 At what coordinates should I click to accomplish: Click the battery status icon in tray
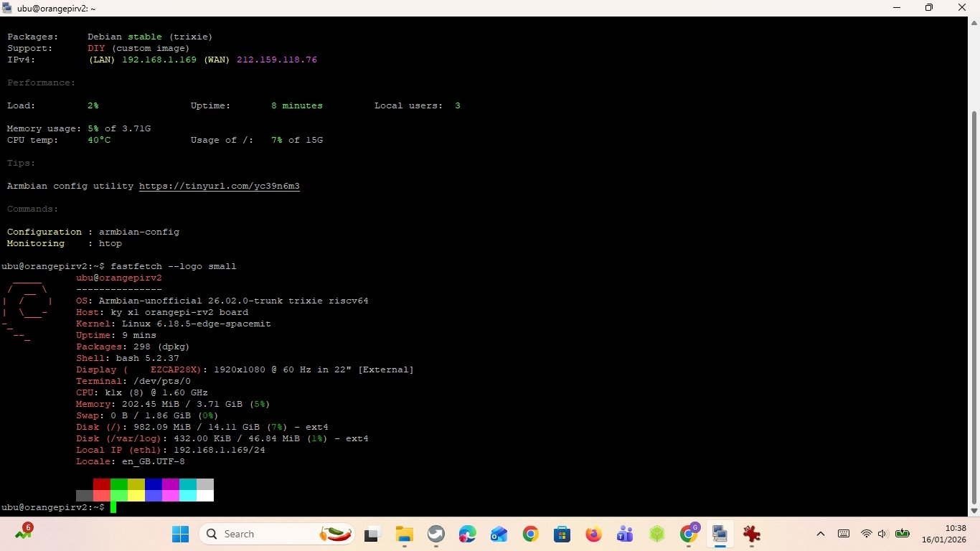(x=902, y=534)
